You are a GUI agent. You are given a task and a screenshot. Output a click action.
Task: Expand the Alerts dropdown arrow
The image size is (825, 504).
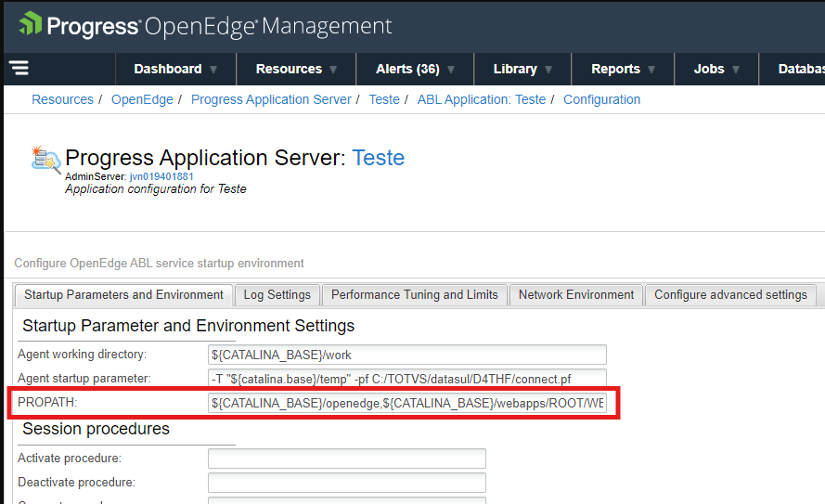point(451,70)
